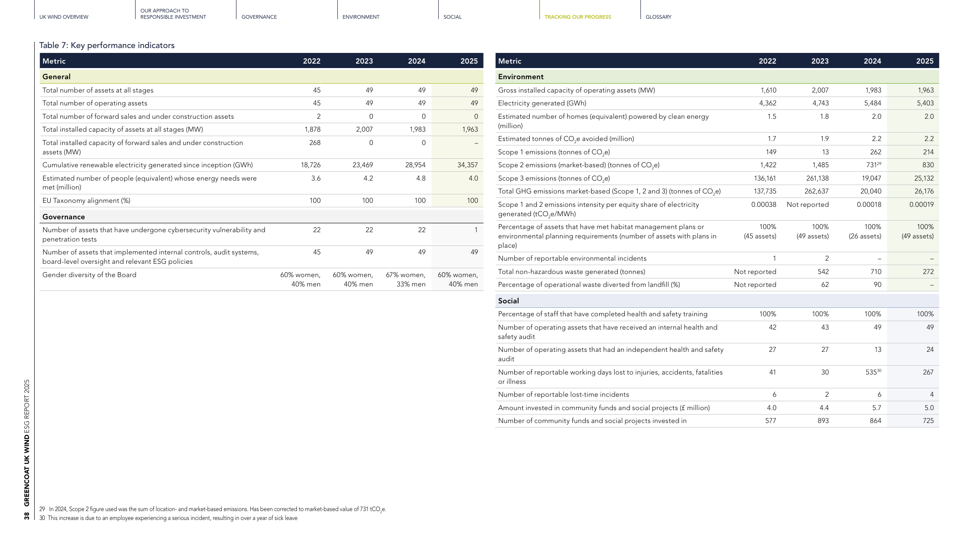
Task: Click footnote 29 text about Scope 2 figure
Action: point(213,509)
